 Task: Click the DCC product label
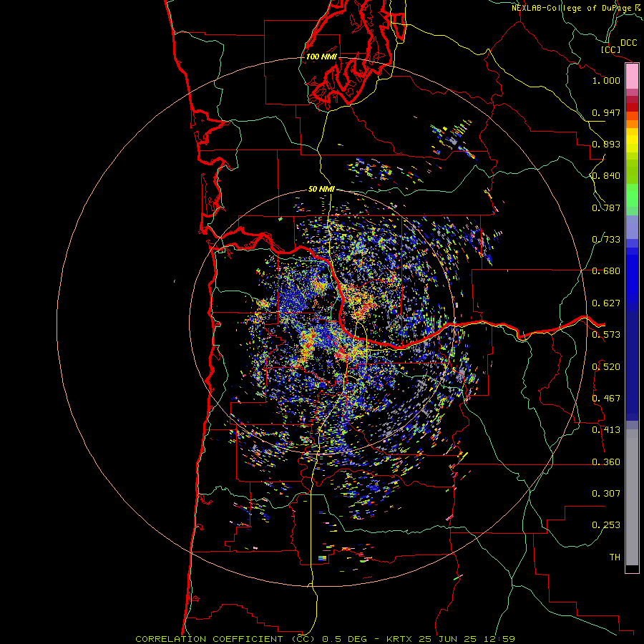pos(629,43)
